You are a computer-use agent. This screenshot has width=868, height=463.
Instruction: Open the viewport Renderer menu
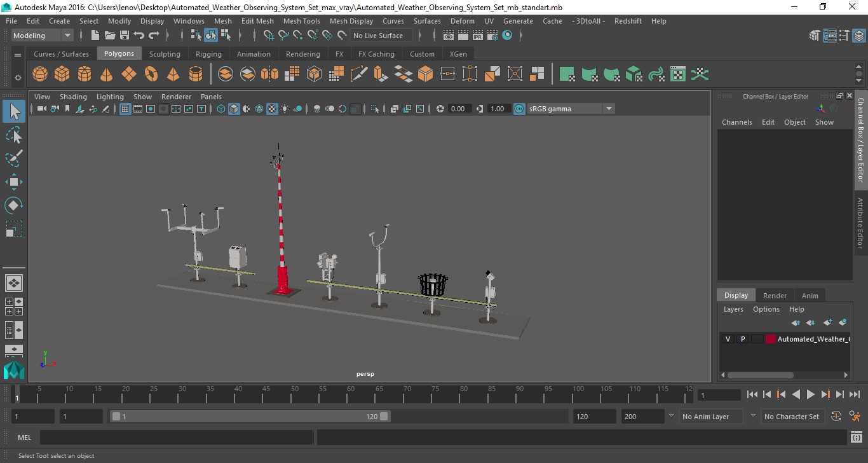pos(176,97)
